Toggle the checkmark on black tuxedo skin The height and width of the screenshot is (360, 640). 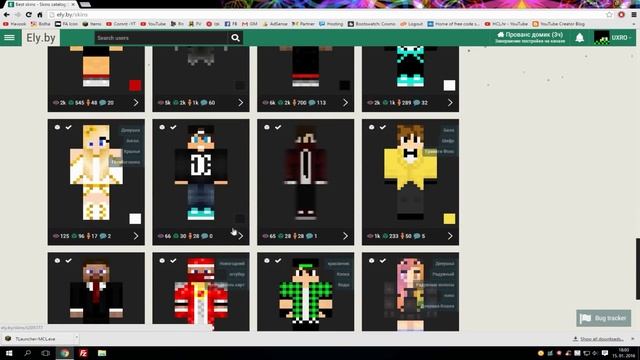coord(69,260)
